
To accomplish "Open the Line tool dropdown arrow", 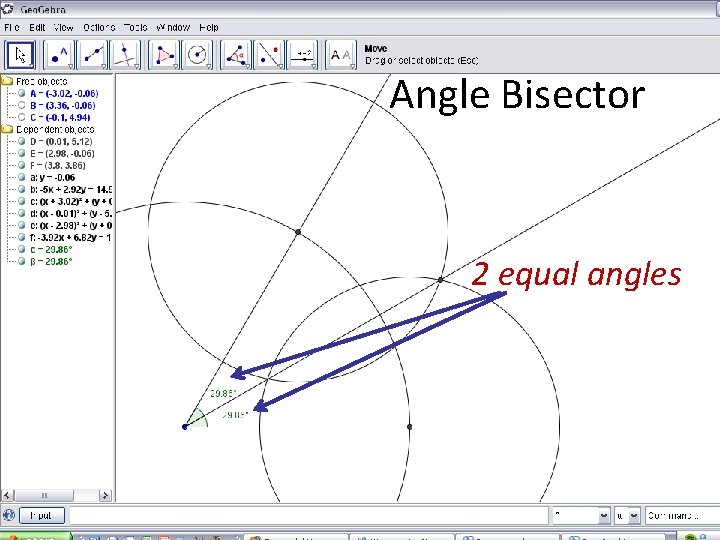I will 104,67.
